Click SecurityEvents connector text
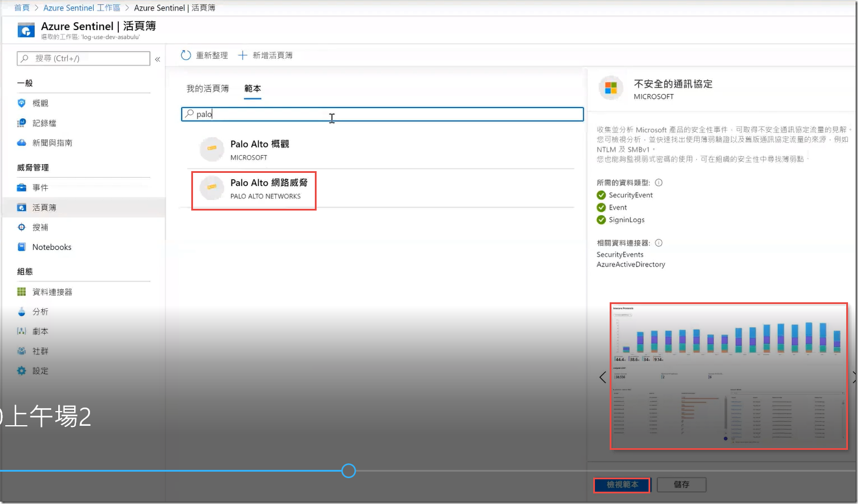The height and width of the screenshot is (504, 858). [620, 255]
